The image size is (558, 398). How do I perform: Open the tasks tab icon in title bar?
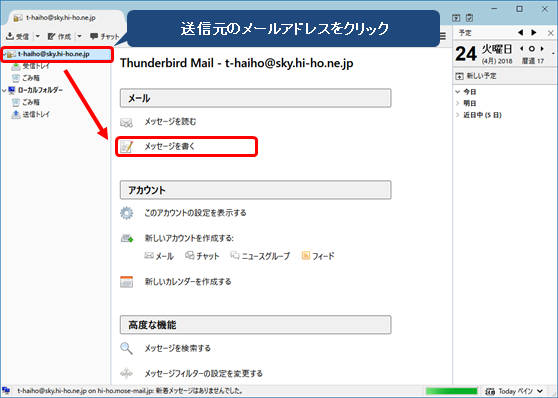point(469,17)
